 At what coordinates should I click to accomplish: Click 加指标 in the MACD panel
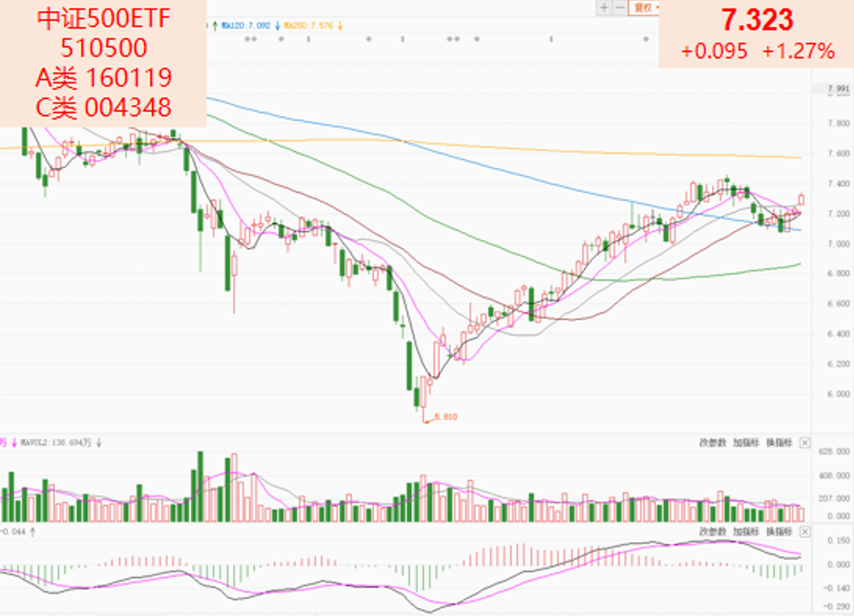pyautogui.click(x=746, y=531)
